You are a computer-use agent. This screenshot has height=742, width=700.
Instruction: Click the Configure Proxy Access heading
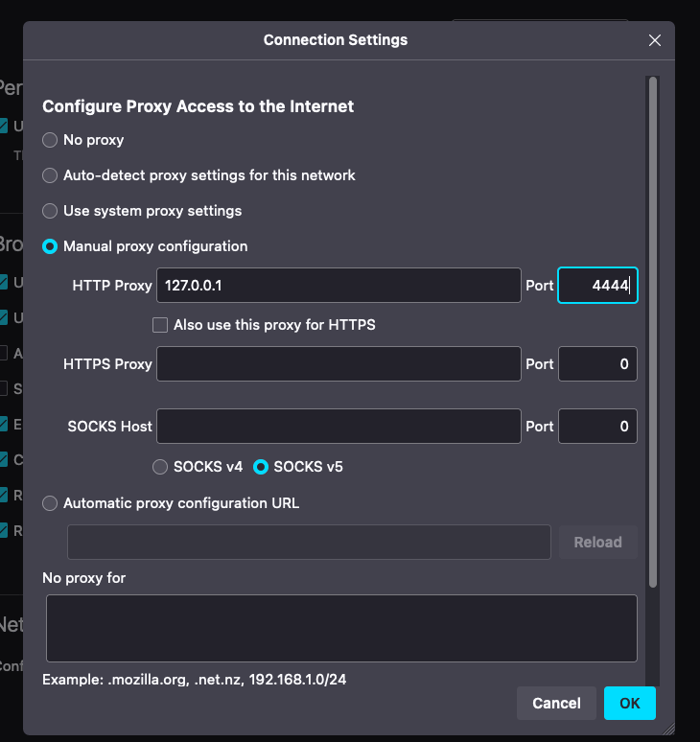pos(198,106)
